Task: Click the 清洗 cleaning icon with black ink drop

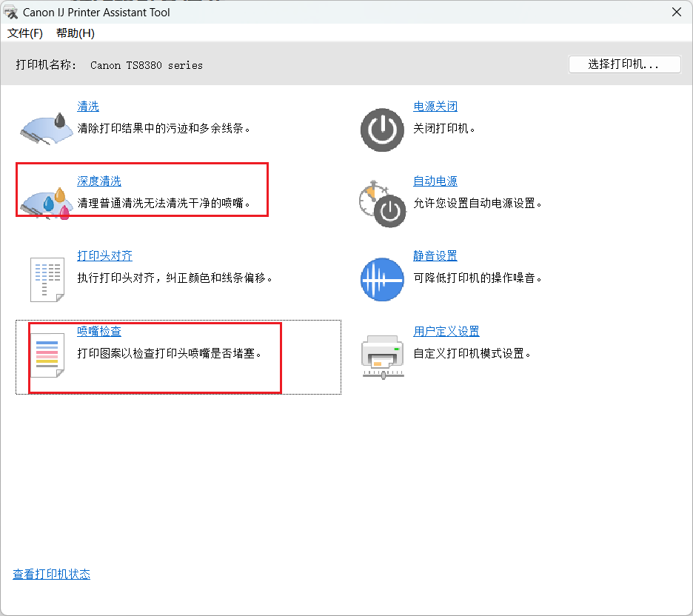Action: pos(46,129)
